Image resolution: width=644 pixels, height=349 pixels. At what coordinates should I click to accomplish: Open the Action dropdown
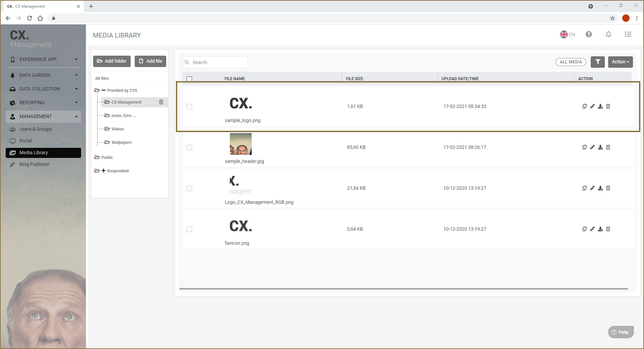coord(620,62)
